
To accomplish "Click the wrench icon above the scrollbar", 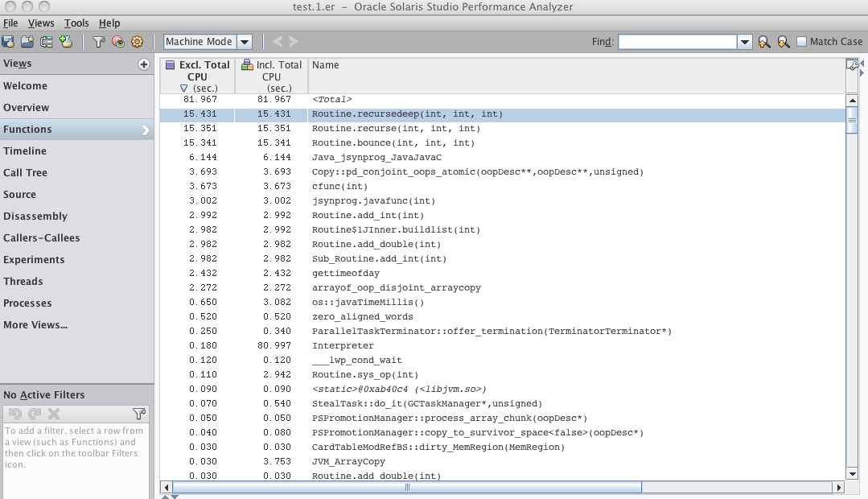I will pyautogui.click(x=853, y=65).
